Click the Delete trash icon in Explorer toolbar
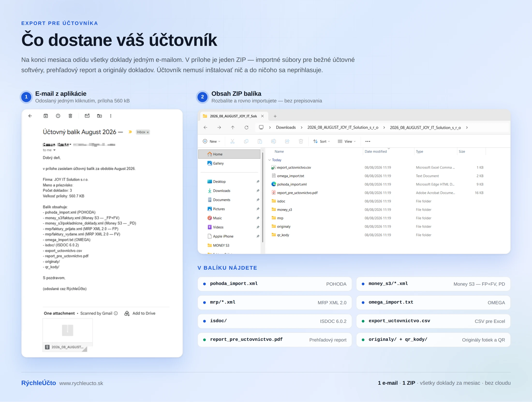Image resolution: width=532 pixels, height=402 pixels. coord(301,141)
